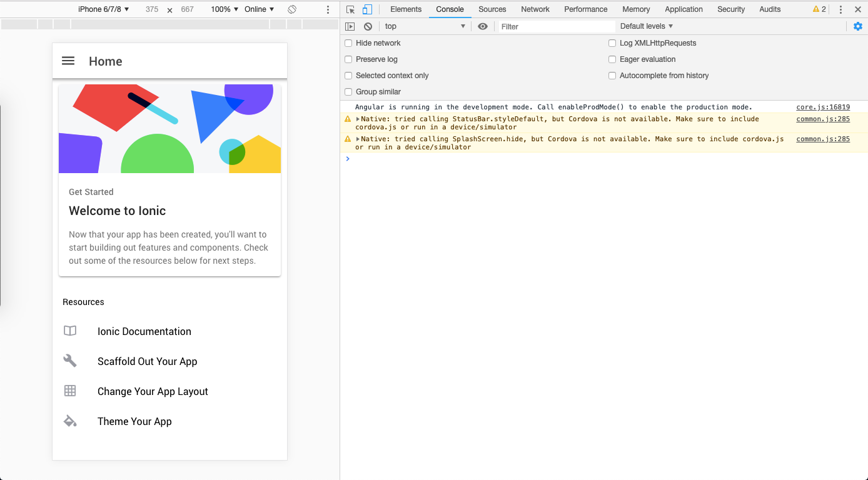This screenshot has height=480, width=868.
Task: Click the paint bucket icon beside Theme Your App
Action: (70, 421)
